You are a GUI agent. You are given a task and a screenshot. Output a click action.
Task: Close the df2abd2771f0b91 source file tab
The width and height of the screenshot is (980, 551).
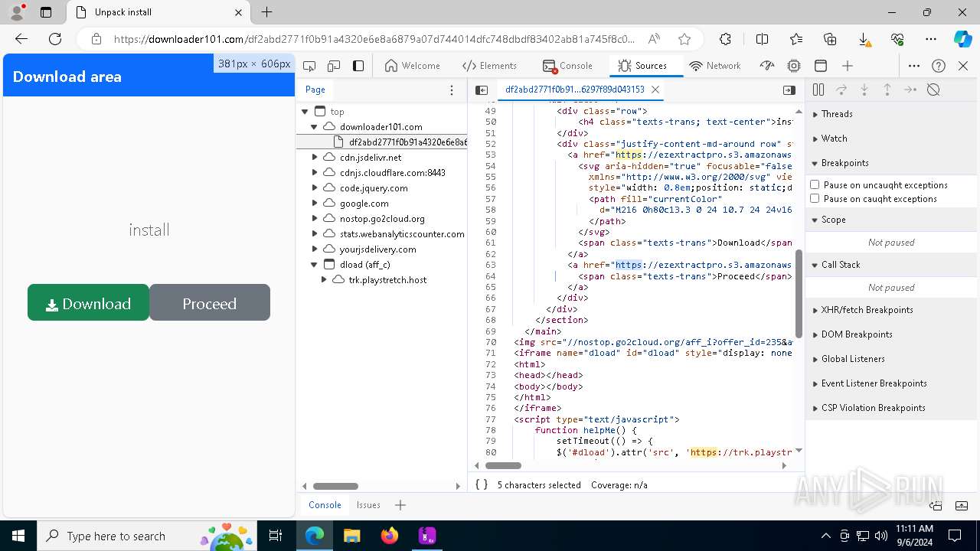coord(655,90)
